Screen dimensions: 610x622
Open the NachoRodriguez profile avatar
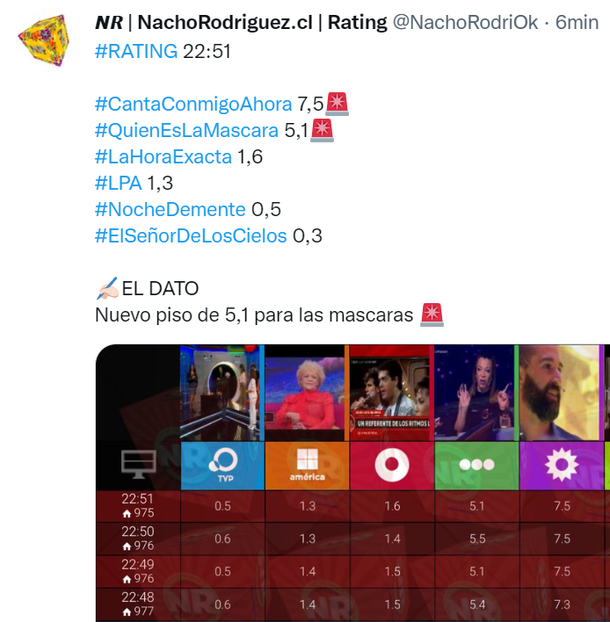pos(44,40)
